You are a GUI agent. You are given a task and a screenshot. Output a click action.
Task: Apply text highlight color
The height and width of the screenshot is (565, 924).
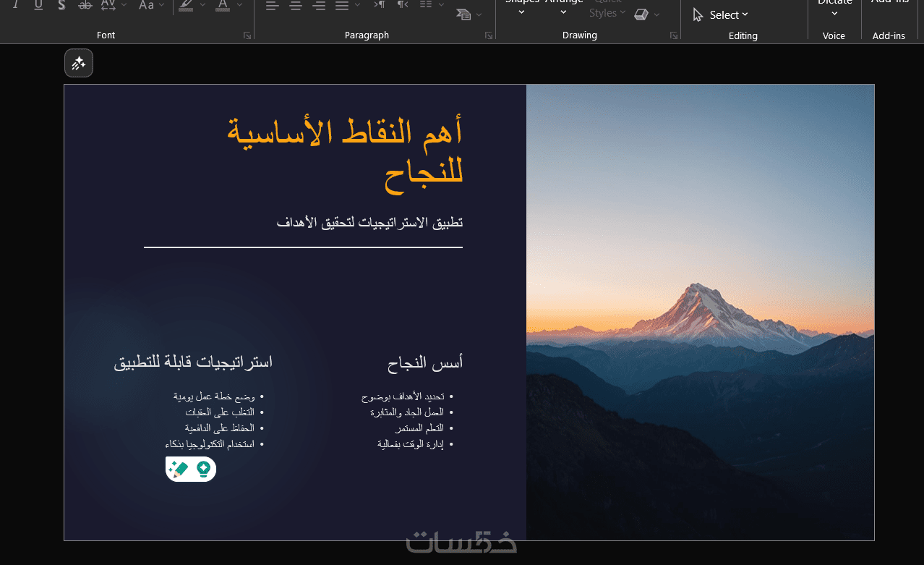pos(186,4)
